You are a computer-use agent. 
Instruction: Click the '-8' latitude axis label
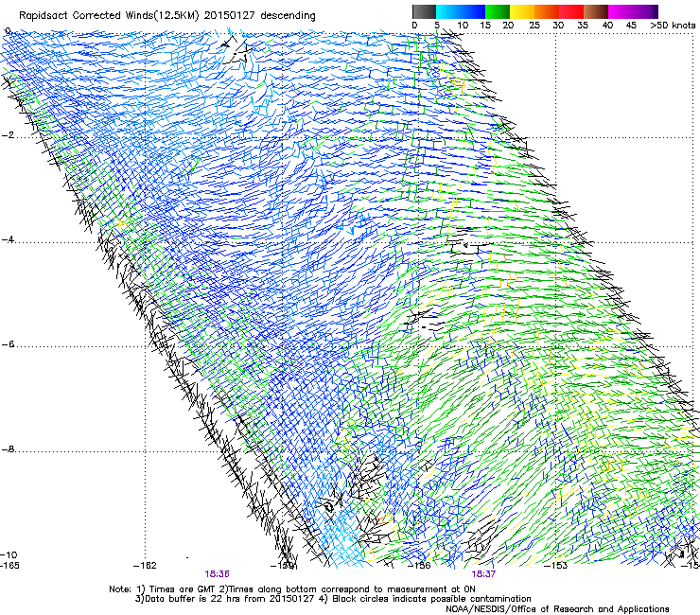click(x=8, y=449)
